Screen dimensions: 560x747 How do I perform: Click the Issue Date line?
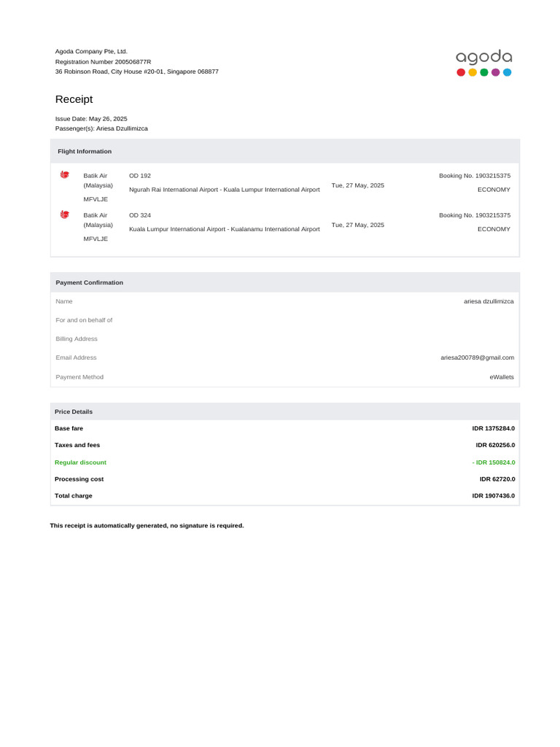91,118
